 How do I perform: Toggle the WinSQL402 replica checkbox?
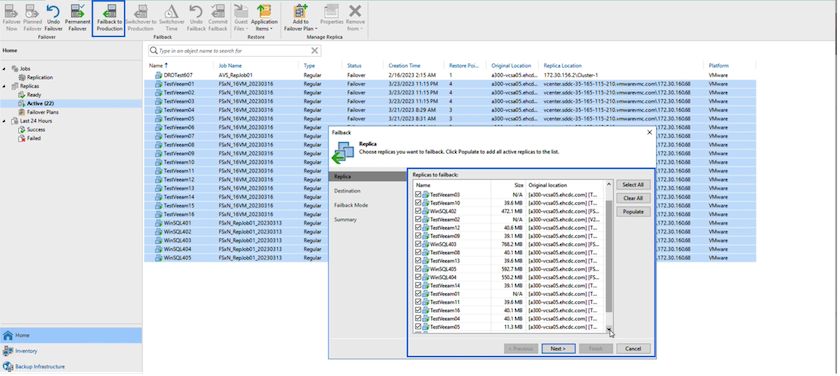(x=418, y=211)
